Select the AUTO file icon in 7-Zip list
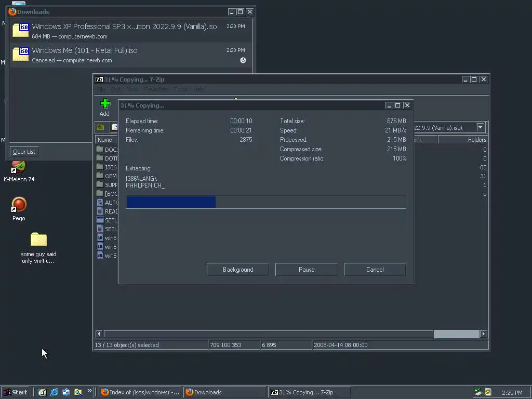Viewport: 532px width, 399px height. click(100, 202)
